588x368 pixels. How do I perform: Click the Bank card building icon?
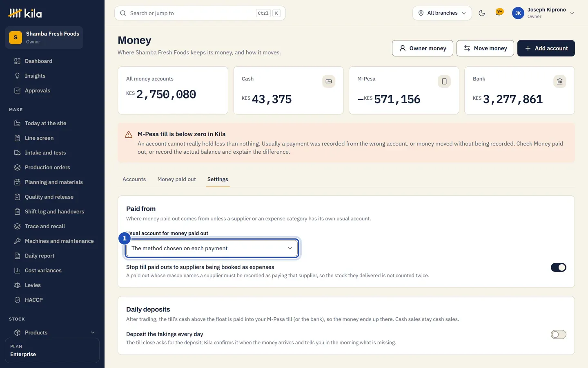[560, 81]
